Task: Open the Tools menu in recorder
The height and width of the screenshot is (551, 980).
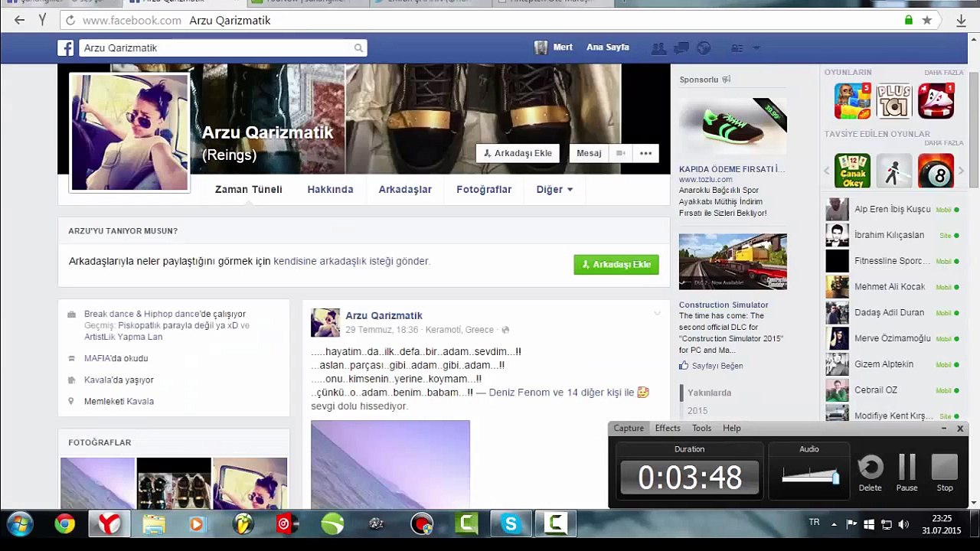Action: [702, 429]
